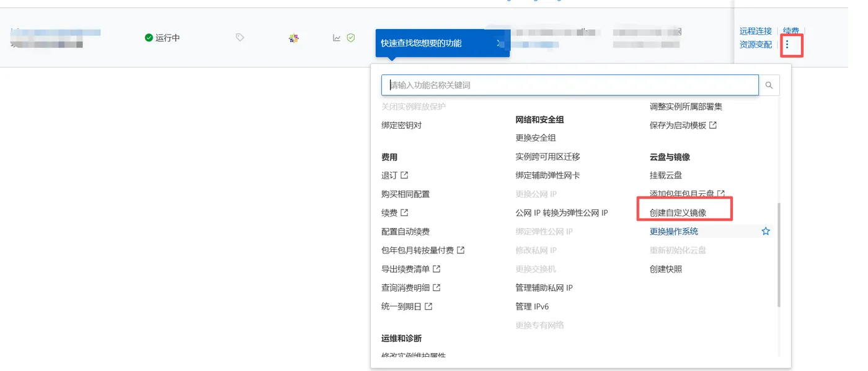
Task: Click the 网络和安全组 section heading
Action: 539,120
